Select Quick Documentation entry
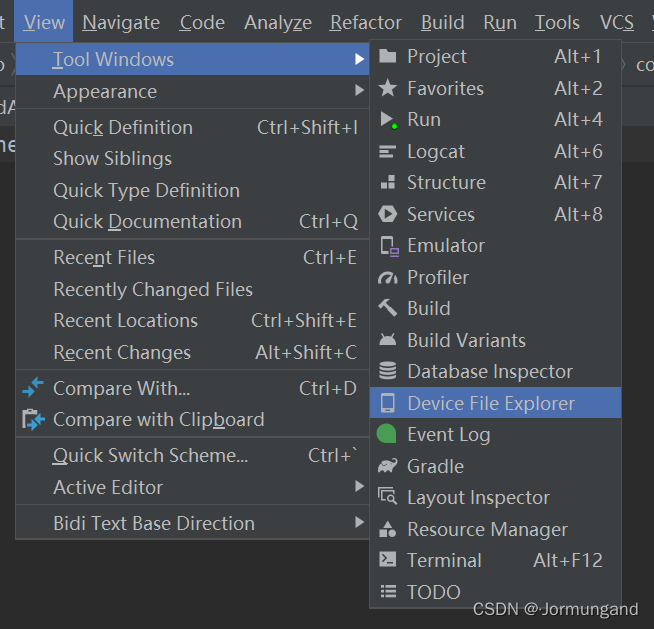 point(147,222)
